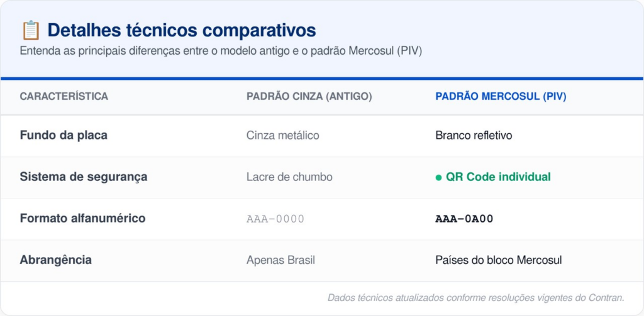Viewport: 644px width, 316px height.
Task: Select the PADRÃO CINZA (ANTIGO) column header
Action: coord(309,97)
